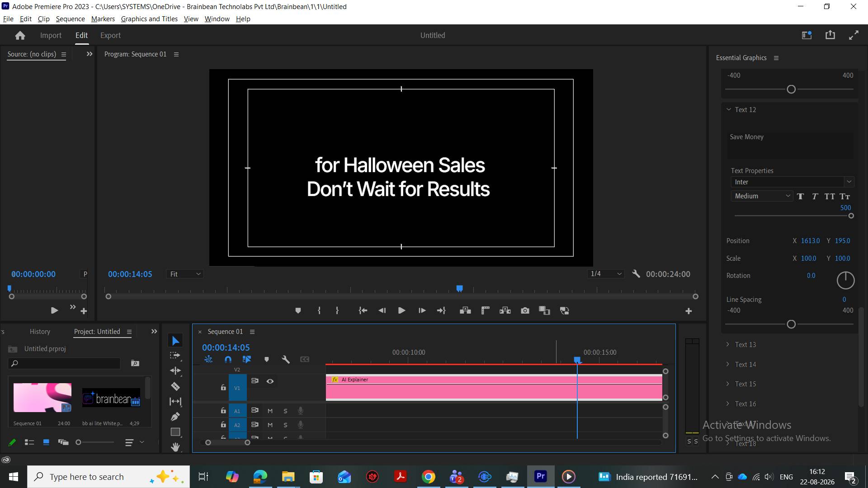Open the brainbean logo thumbnail in Project
Screen dimensions: 868x488
point(111,398)
